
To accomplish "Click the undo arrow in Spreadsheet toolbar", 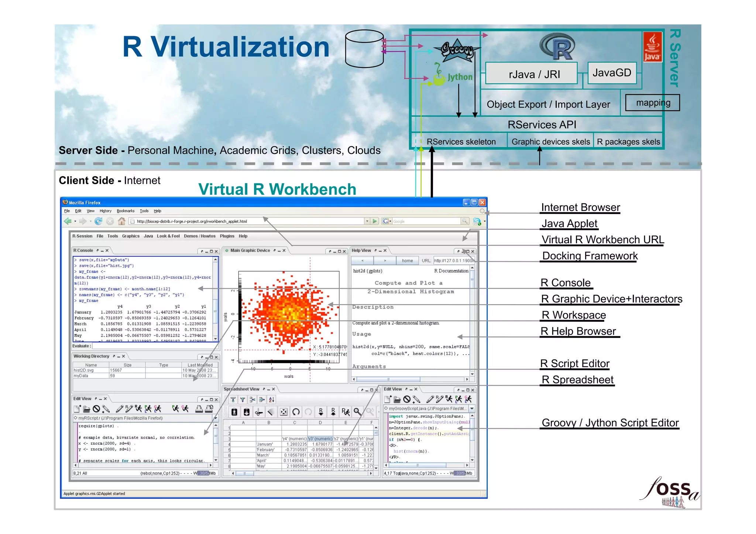I will pyautogui.click(x=296, y=412).
